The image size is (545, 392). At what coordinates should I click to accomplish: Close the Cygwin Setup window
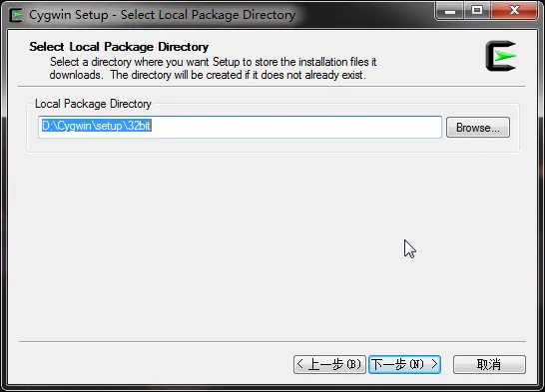pos(514,11)
